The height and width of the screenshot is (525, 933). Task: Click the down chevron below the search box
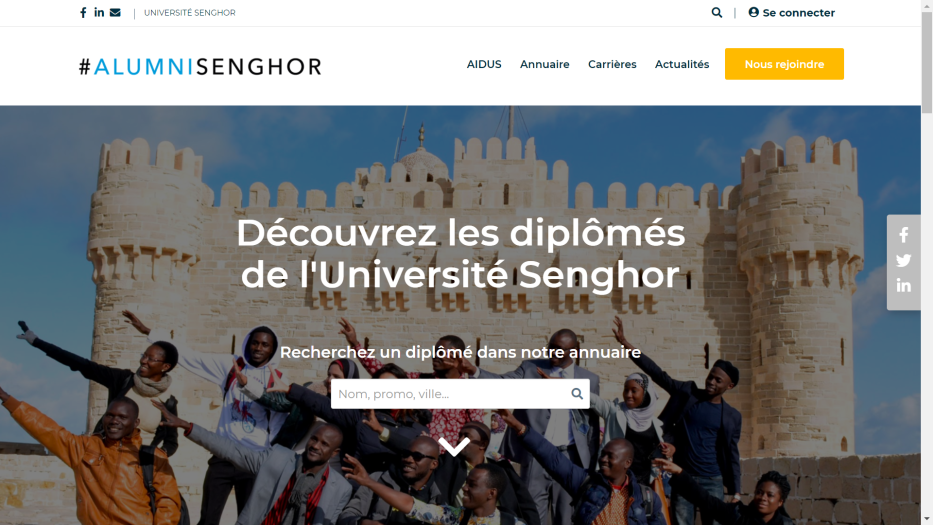click(x=454, y=446)
